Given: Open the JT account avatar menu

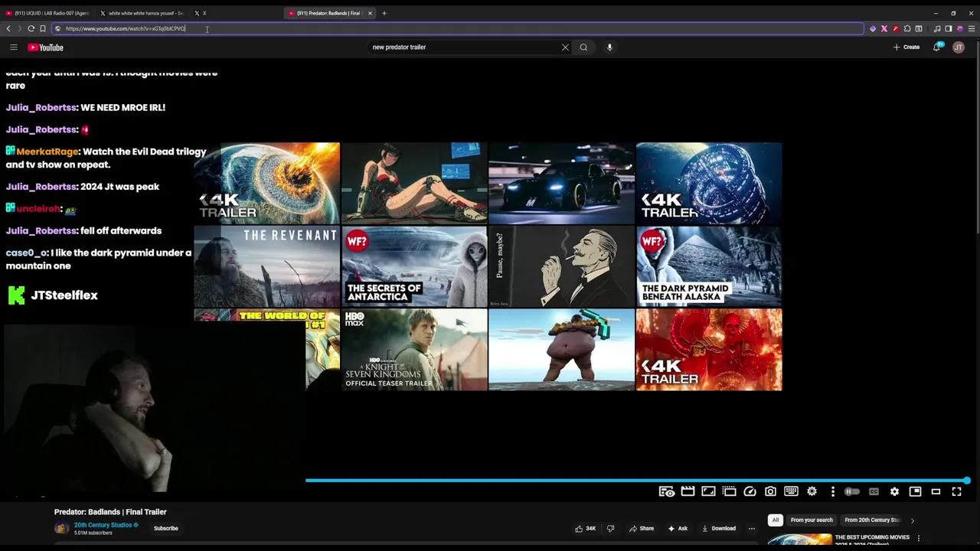Looking at the screenshot, I should [x=959, y=47].
